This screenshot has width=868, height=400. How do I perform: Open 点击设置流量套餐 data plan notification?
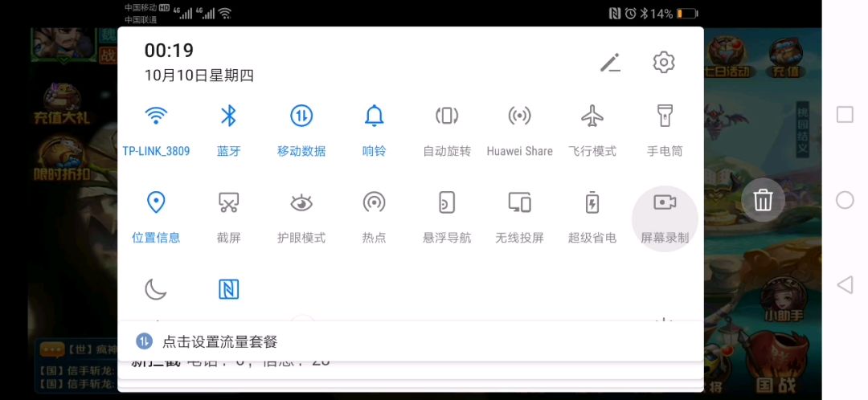(x=410, y=341)
